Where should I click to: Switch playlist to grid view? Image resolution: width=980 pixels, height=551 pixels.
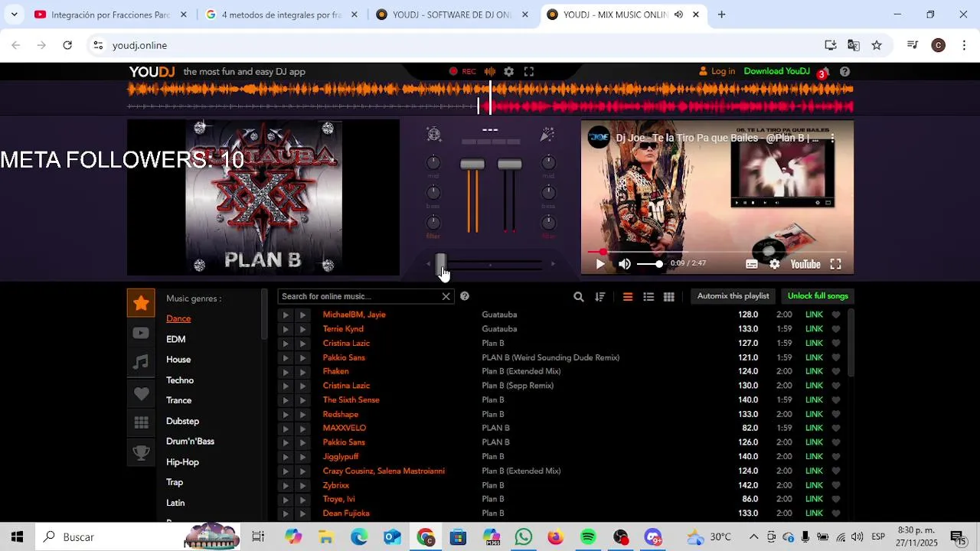coord(668,297)
